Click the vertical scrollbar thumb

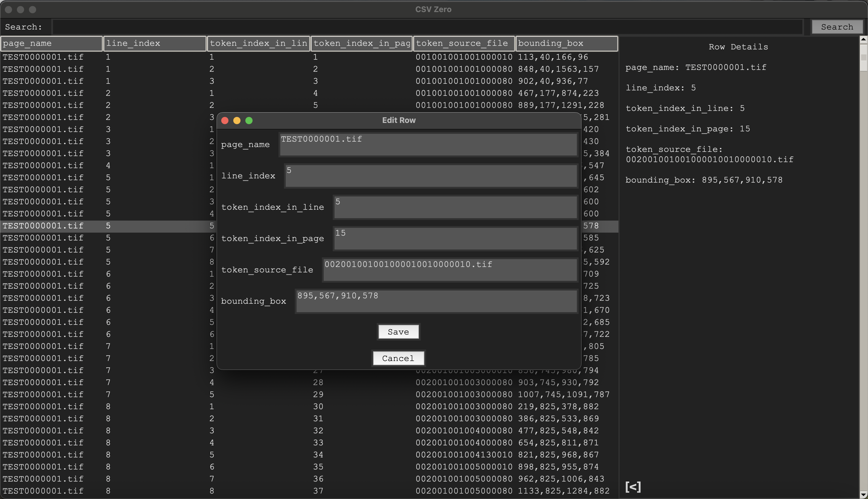[x=863, y=58]
